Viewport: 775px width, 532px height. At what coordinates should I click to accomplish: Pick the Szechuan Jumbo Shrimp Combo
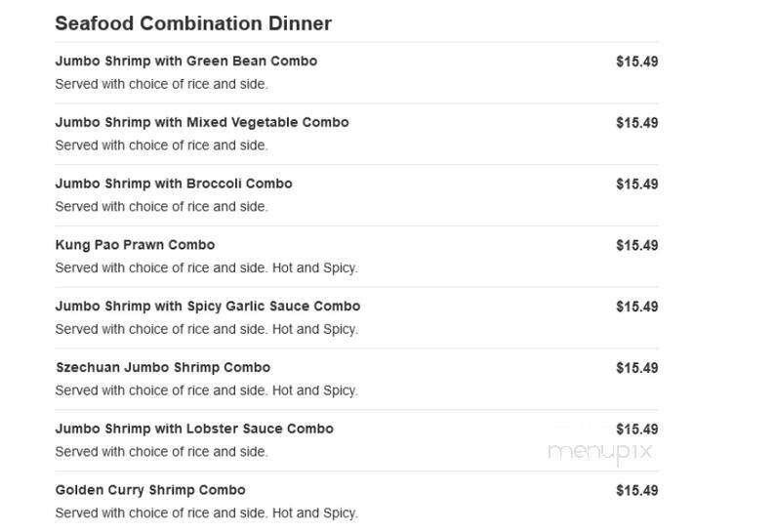point(163,368)
